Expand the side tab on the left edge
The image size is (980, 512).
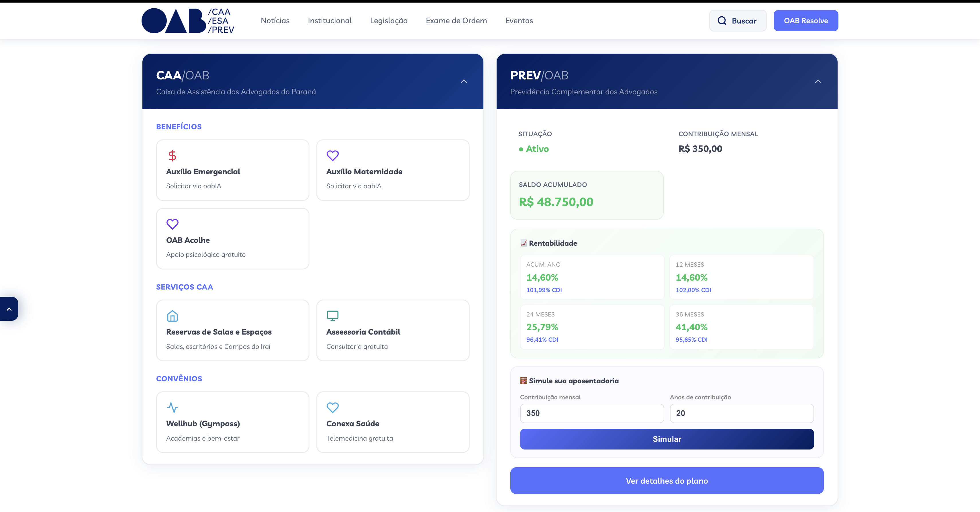coord(9,309)
